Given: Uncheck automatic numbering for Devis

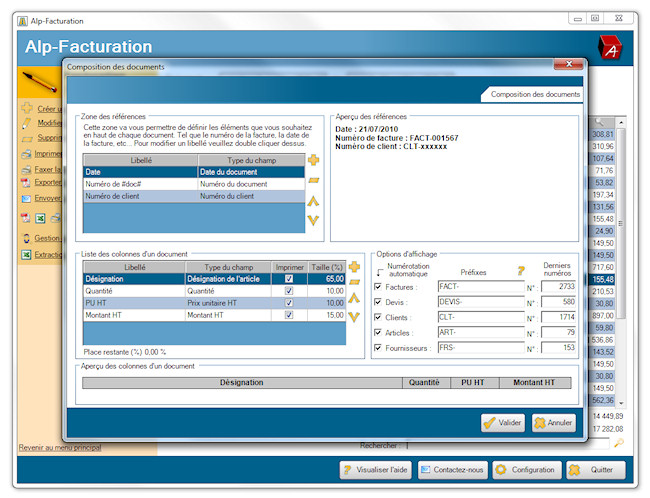Looking at the screenshot, I should point(377,302).
